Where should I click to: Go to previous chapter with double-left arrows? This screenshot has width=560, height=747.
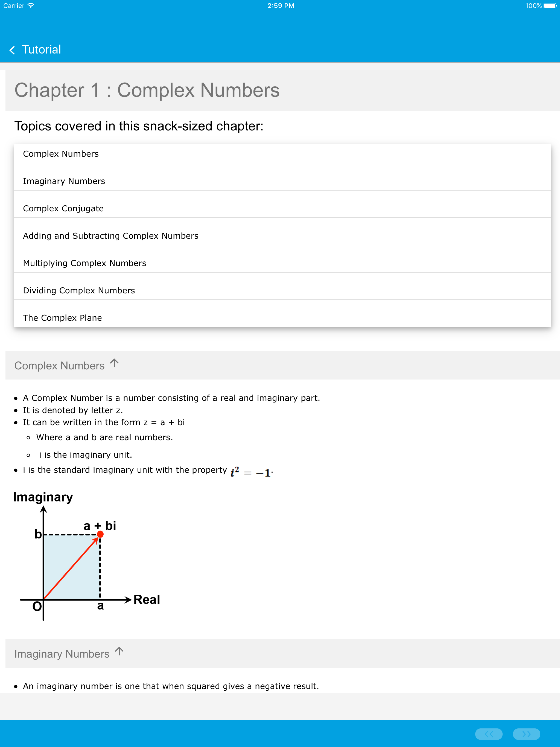pyautogui.click(x=488, y=734)
